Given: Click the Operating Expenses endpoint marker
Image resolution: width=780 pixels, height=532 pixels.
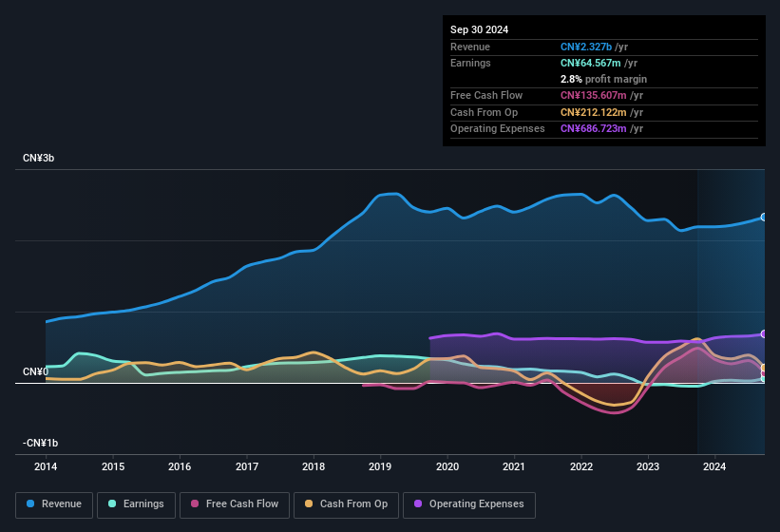Looking at the screenshot, I should [x=764, y=334].
